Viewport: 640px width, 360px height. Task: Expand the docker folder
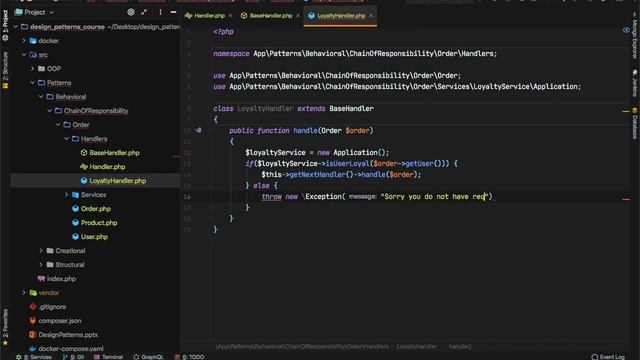pos(24,41)
